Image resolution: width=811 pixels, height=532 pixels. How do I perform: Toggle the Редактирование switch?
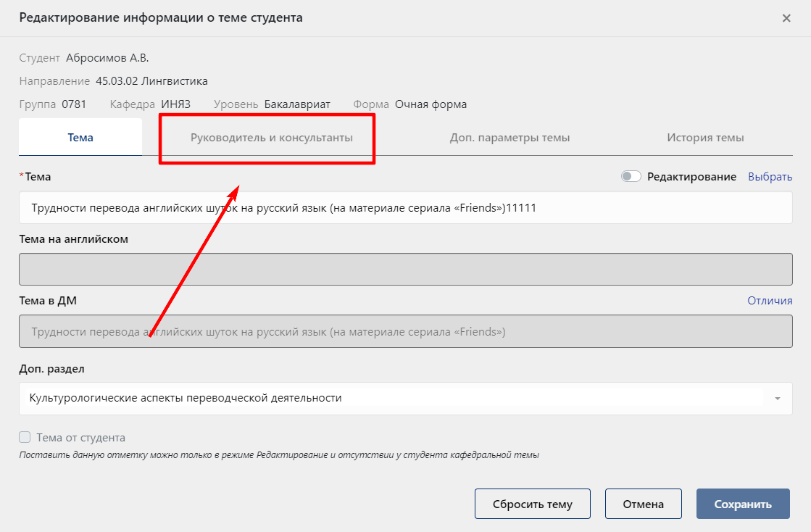coord(631,176)
